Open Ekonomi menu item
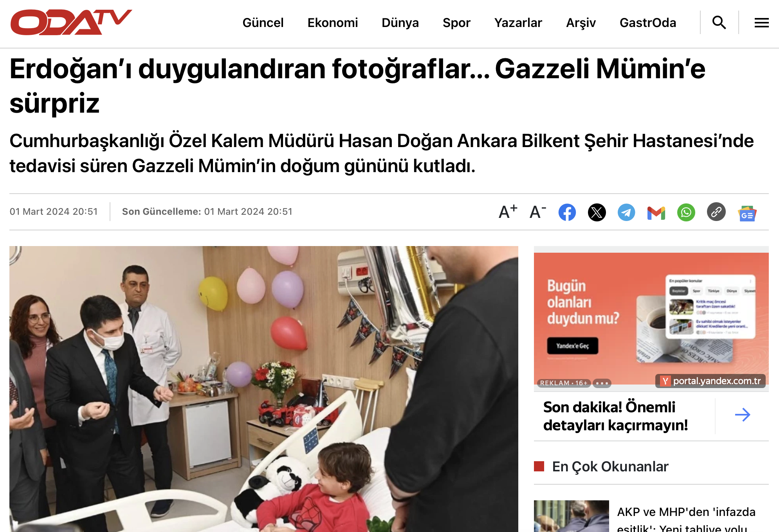Viewport: 779px width, 532px height. pyautogui.click(x=333, y=23)
